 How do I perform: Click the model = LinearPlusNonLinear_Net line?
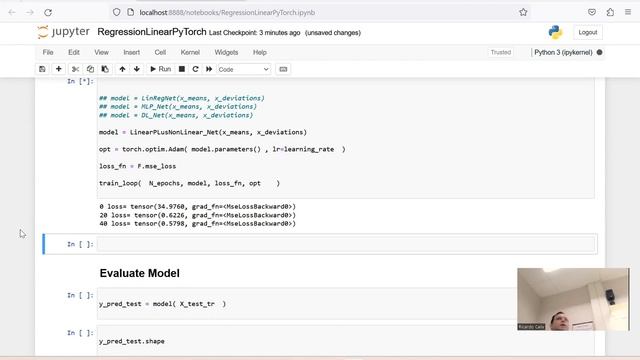[203, 132]
